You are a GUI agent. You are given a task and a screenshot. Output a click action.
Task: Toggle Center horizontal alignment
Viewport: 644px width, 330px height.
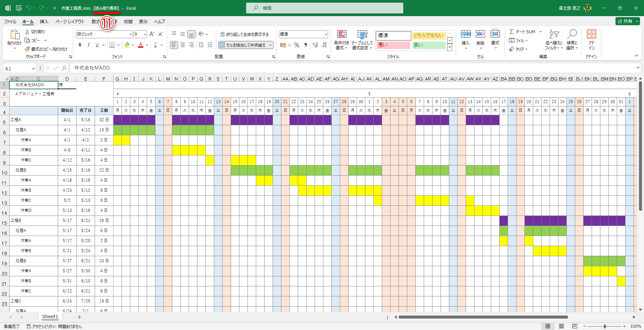click(x=183, y=45)
